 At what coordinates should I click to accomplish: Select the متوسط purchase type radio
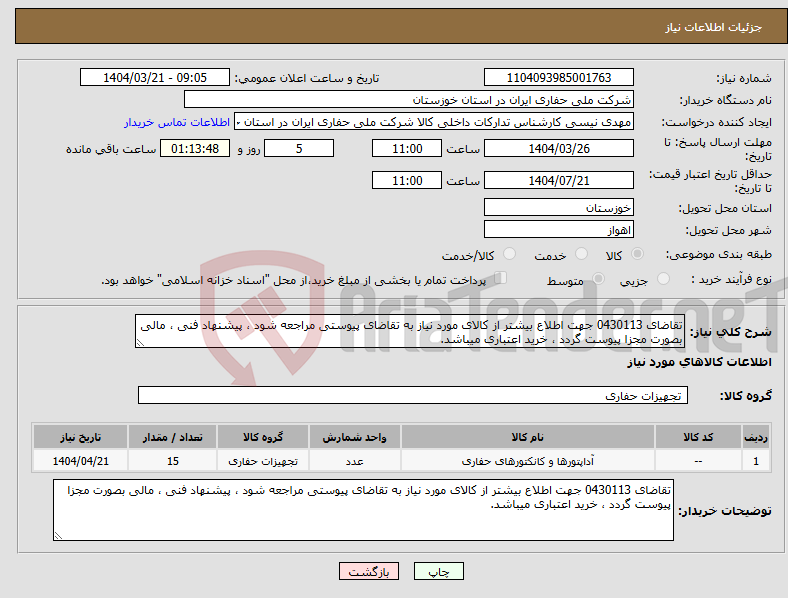598,279
